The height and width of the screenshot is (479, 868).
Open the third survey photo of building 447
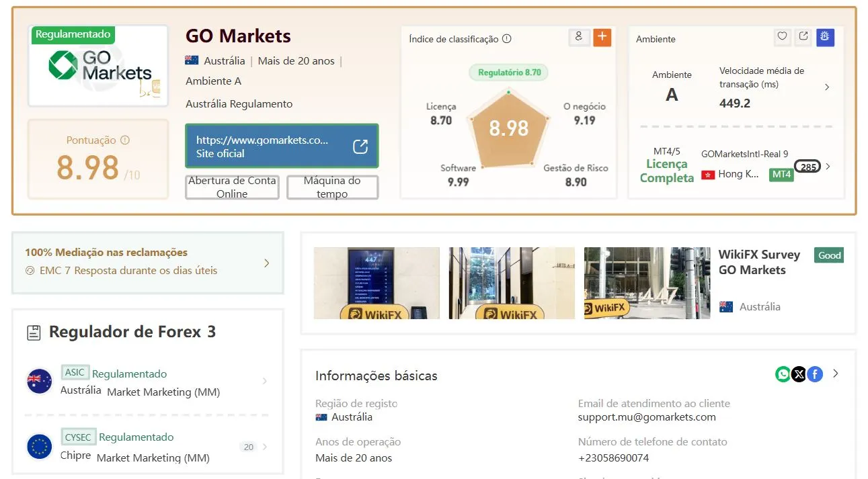point(647,283)
